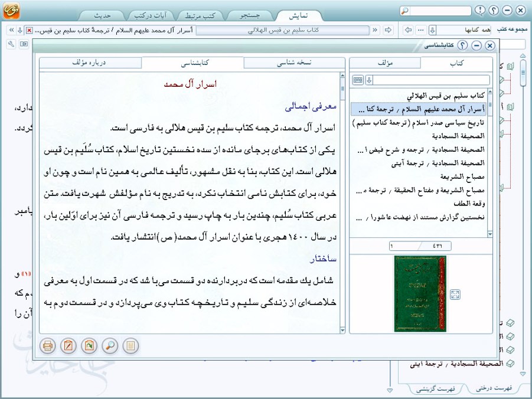532x399 pixels.
Task: Open the dropdown arrow in book search field
Action: click(x=369, y=80)
